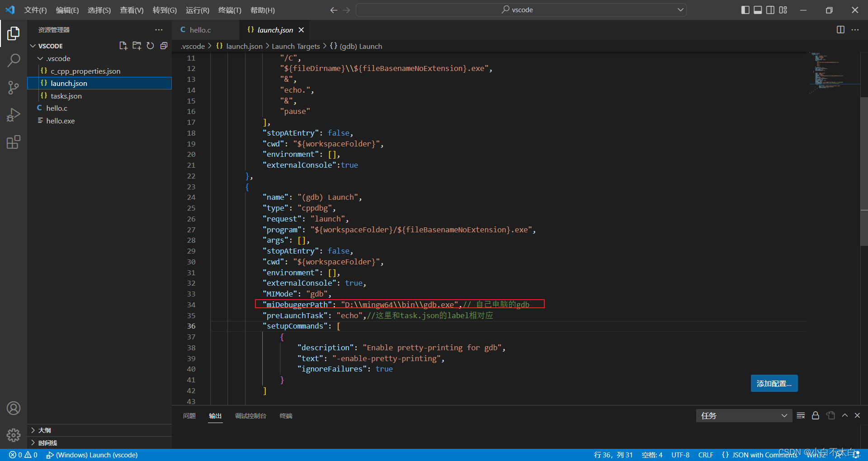This screenshot has height=461, width=868.
Task: Go back in navigation history
Action: [334, 10]
